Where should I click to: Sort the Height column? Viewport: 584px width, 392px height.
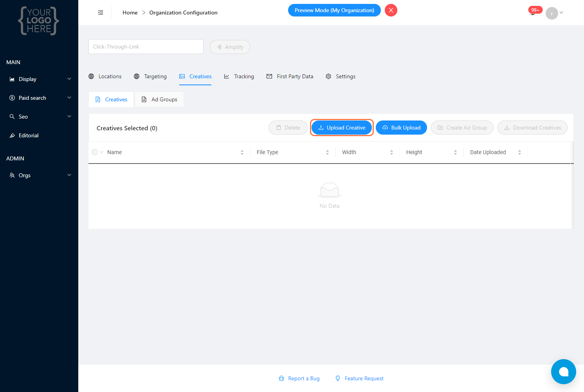coord(455,152)
